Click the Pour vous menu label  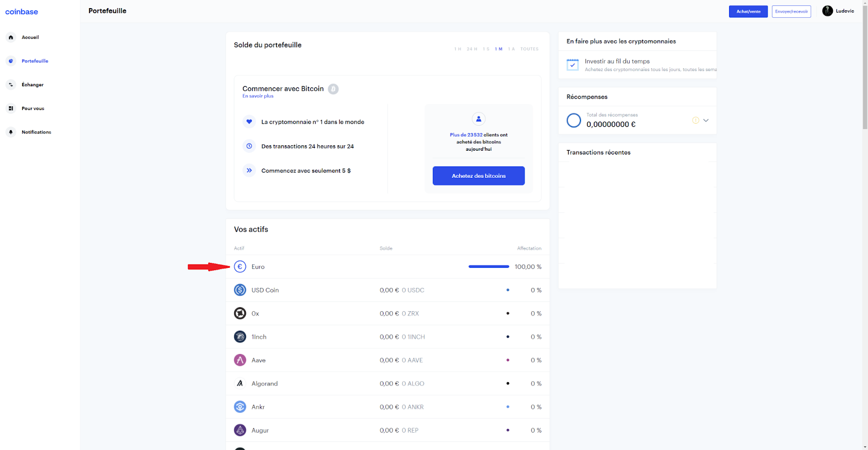[x=33, y=108]
